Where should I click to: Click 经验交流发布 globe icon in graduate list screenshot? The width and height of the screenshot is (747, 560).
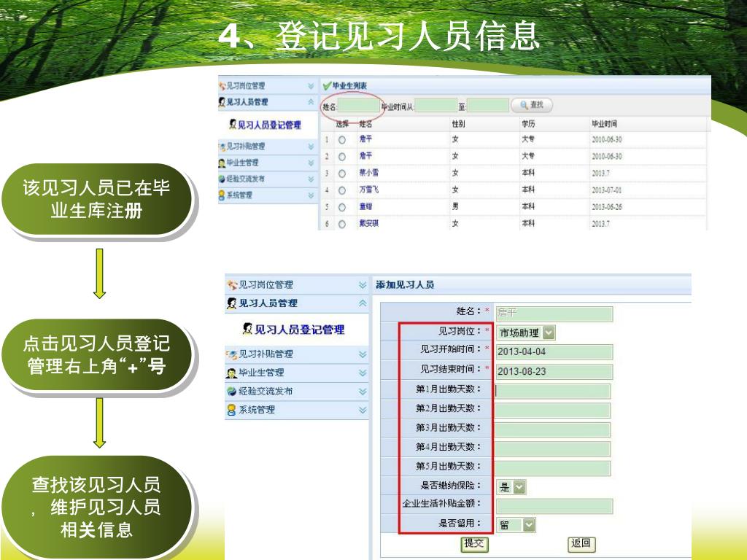point(222,179)
